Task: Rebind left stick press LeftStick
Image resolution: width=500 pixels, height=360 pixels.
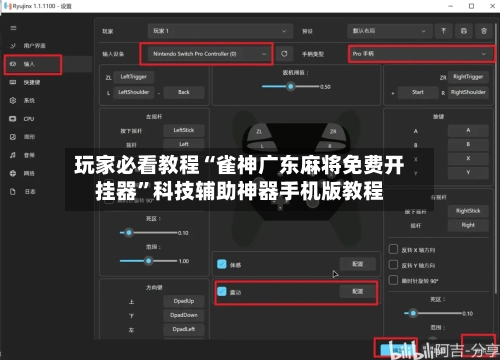Action: pos(184,130)
